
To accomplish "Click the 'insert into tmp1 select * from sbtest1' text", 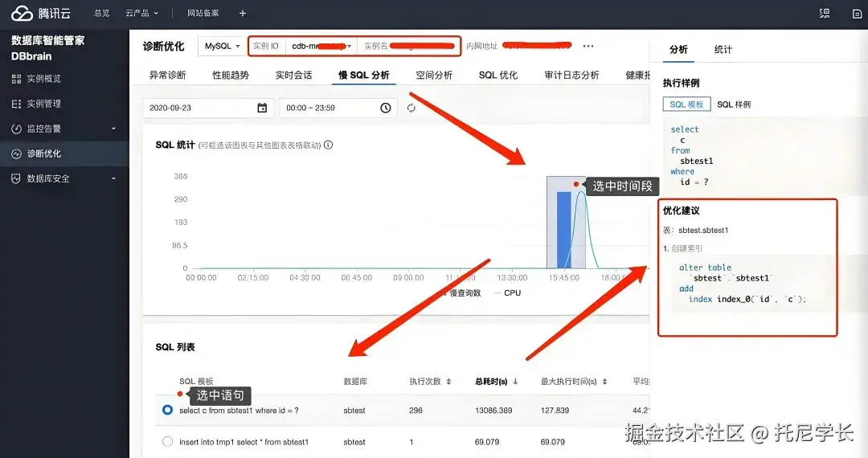I will point(244,442).
